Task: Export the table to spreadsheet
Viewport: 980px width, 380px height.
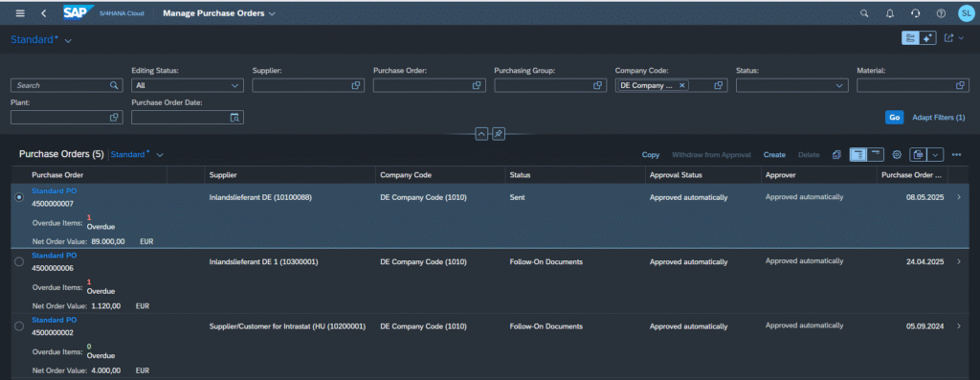Action: pos(918,154)
